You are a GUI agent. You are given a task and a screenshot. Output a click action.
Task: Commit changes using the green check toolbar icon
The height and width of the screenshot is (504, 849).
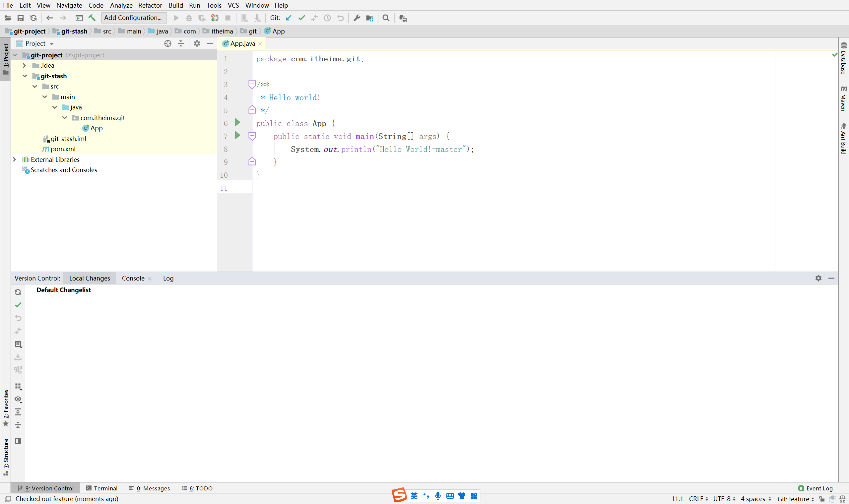coord(301,18)
